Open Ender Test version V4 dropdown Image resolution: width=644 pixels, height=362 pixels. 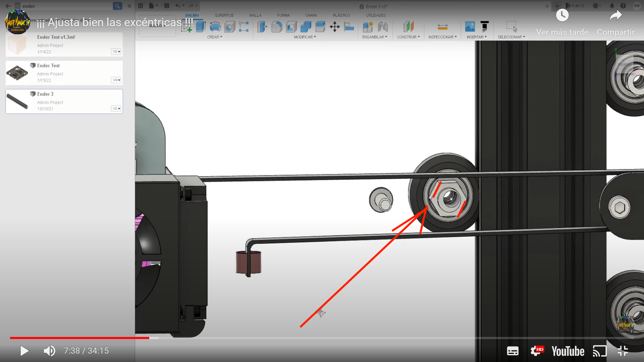pos(116,80)
